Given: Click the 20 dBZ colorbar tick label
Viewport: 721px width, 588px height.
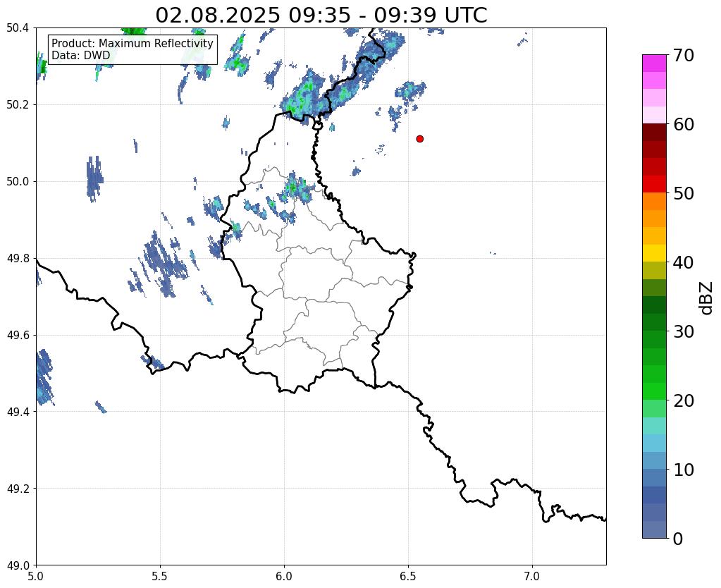Looking at the screenshot, I should 684,400.
